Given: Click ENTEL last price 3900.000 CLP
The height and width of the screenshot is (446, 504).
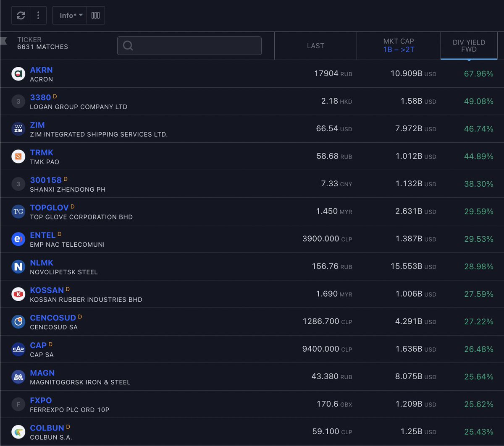Looking at the screenshot, I should pos(327,239).
